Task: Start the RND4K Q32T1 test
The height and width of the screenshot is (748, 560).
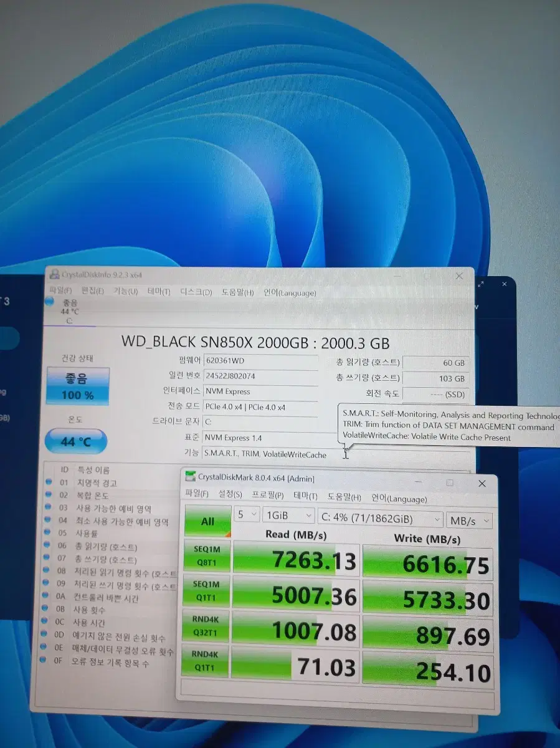Action: [x=206, y=628]
